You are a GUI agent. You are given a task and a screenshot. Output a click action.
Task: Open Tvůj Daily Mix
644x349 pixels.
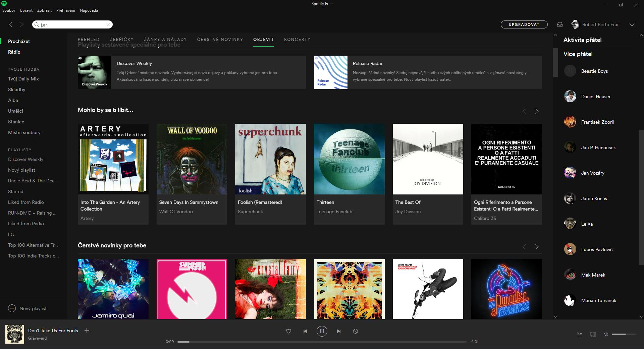(23, 79)
